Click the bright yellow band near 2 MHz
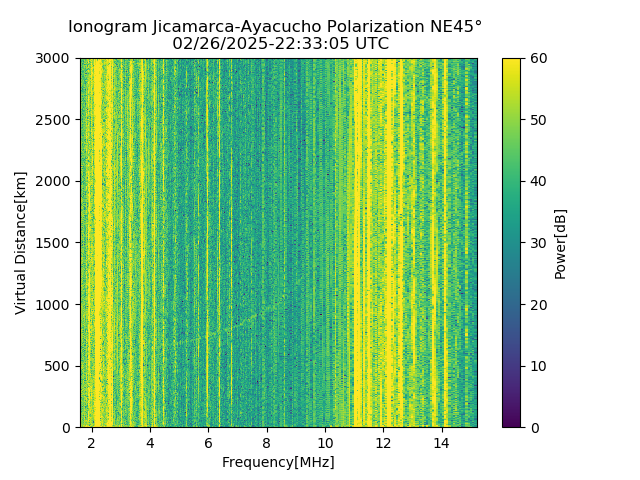This screenshot has width=640, height=480. (98, 243)
